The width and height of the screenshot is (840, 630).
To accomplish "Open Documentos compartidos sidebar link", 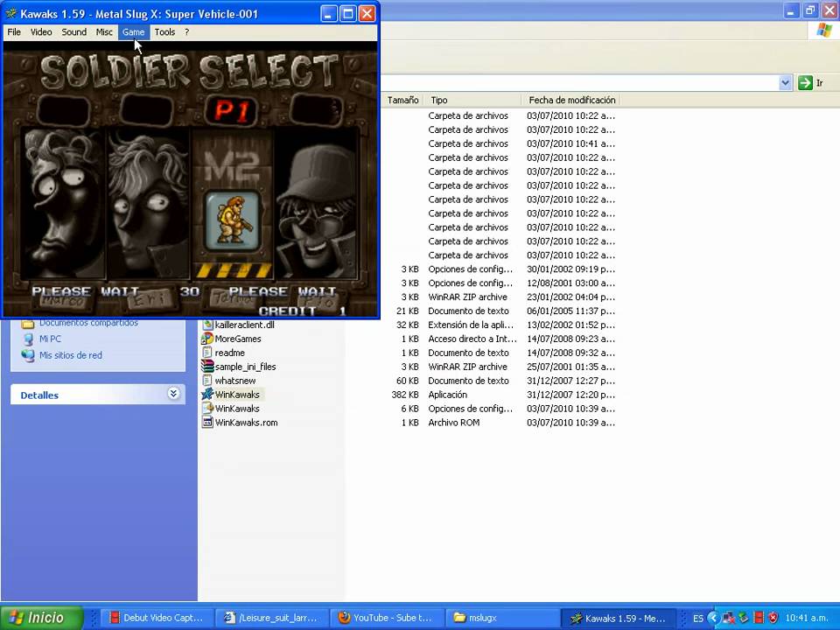I will coord(88,323).
